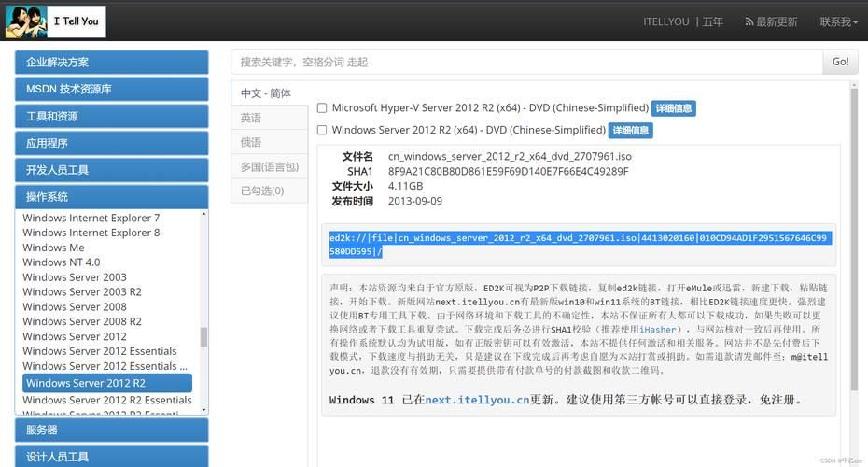The image size is (868, 467).
Task: Toggle 详细信息 for Windows Server 2012 R2 DVD
Action: point(631,131)
